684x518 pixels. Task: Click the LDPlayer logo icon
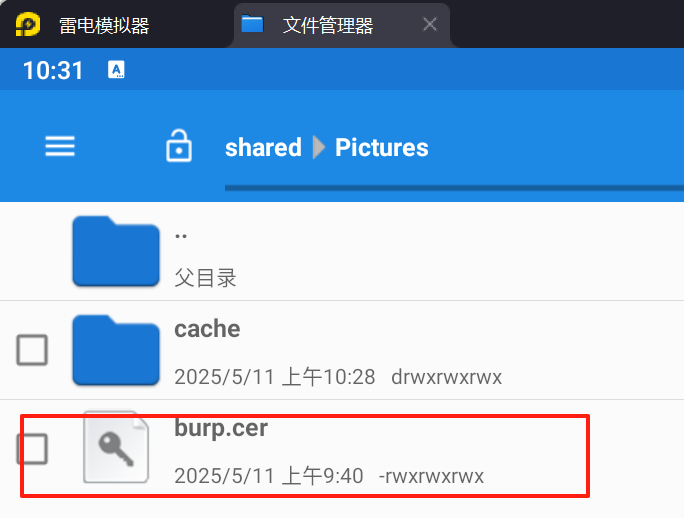28,24
